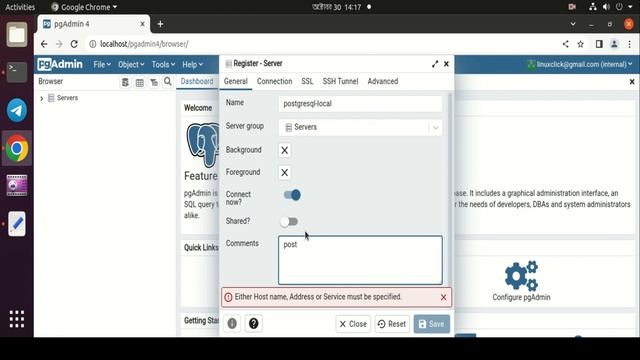The height and width of the screenshot is (360, 640).
Task: Share this page from the address bar
Action: click(565, 44)
